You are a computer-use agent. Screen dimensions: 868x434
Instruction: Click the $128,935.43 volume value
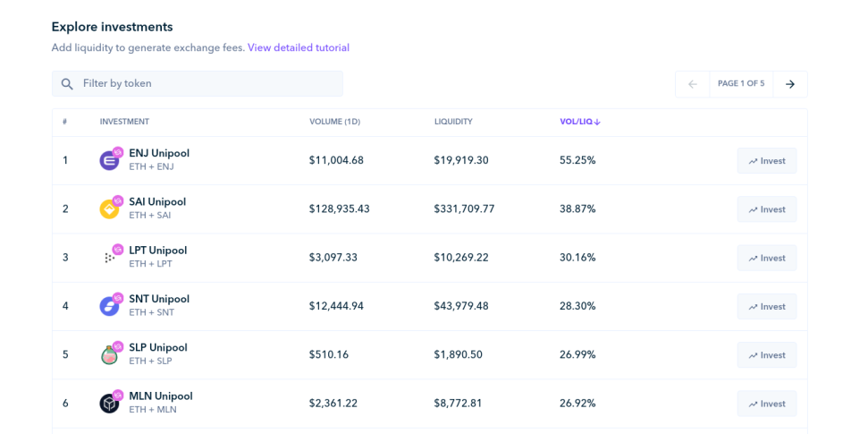[x=340, y=209]
